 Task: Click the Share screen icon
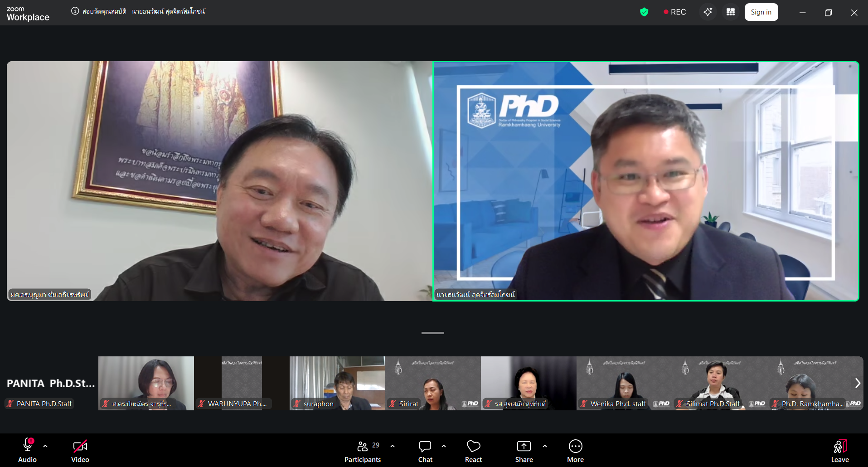pyautogui.click(x=524, y=447)
